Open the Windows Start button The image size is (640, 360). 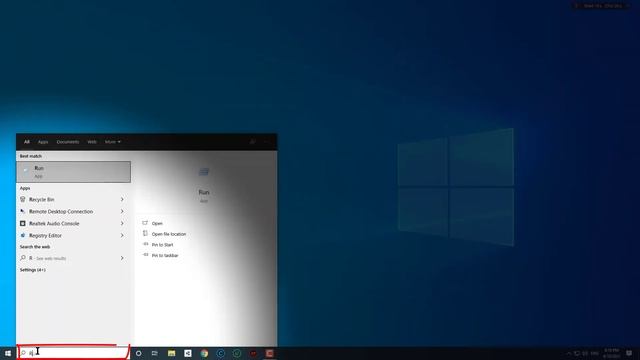8,353
